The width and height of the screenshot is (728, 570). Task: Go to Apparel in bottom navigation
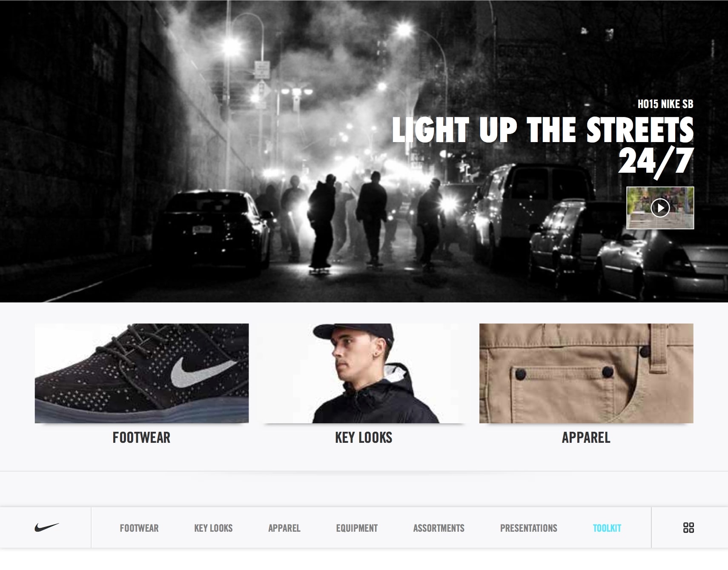(x=284, y=528)
